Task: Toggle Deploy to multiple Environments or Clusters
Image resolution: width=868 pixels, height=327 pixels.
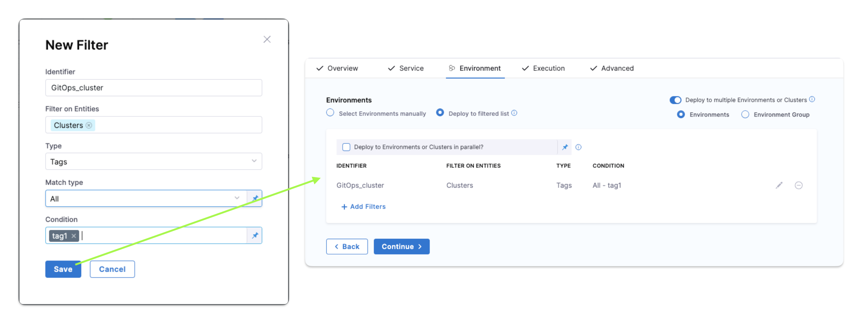Action: pyautogui.click(x=675, y=100)
